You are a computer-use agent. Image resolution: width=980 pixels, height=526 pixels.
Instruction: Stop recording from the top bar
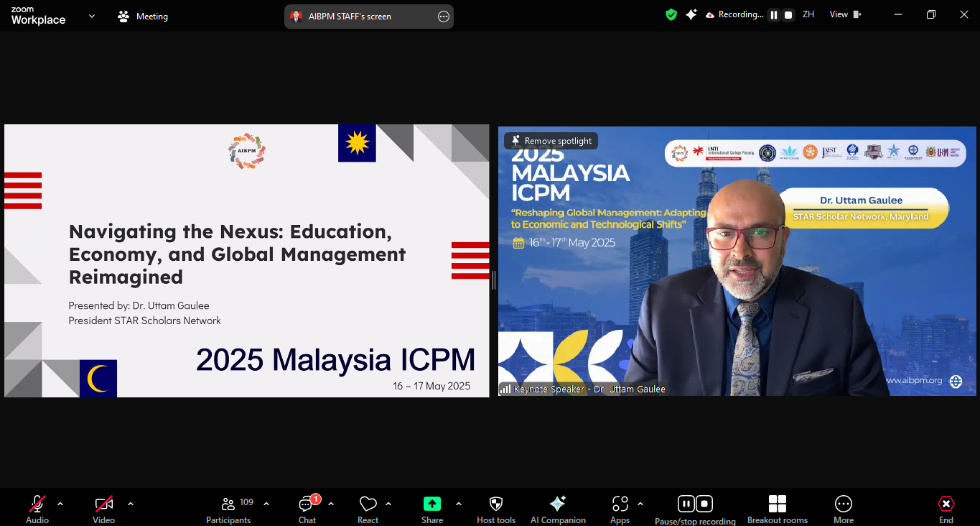pyautogui.click(x=788, y=14)
